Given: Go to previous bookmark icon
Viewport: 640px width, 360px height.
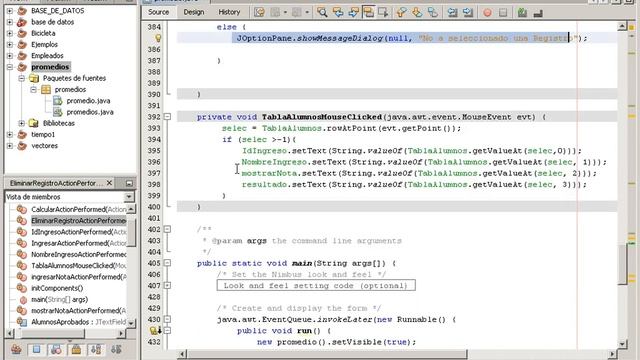Looking at the screenshot, I should point(402,12).
